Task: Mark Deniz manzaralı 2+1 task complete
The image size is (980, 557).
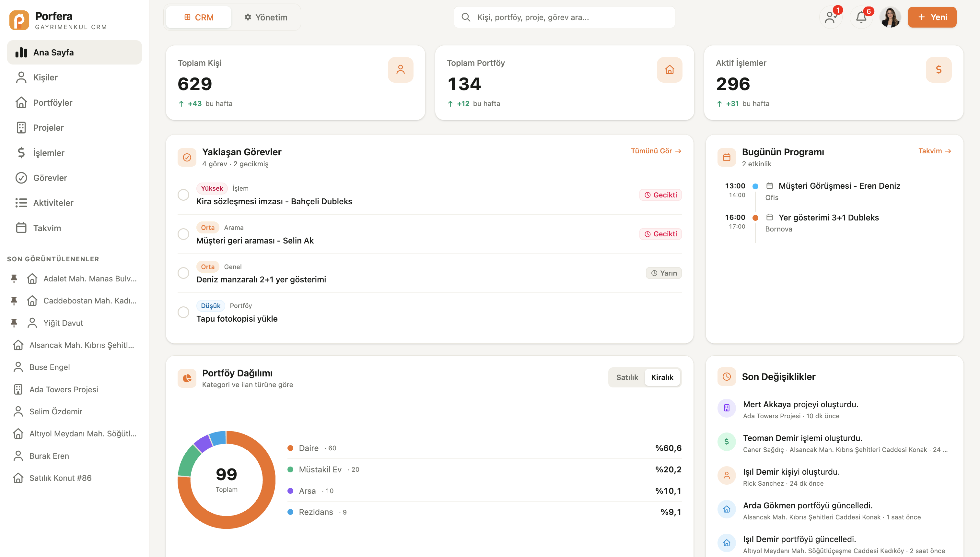Action: 183,273
